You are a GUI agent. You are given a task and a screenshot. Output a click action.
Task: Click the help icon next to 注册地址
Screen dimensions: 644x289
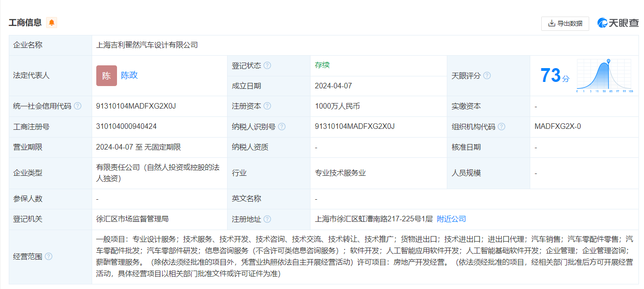coord(267,220)
